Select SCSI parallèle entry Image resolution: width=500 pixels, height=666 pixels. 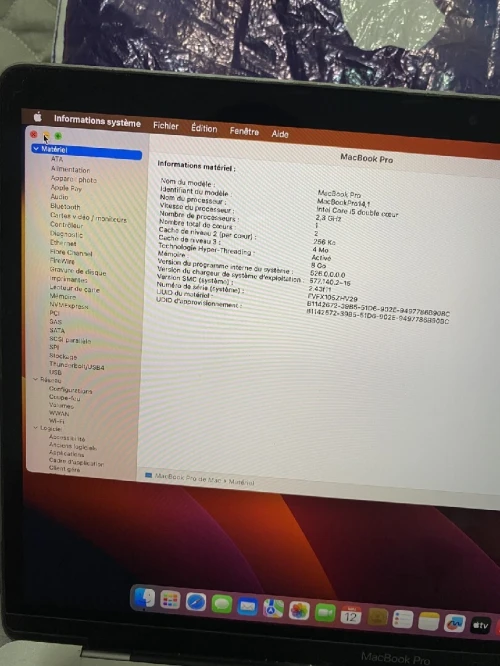click(70, 340)
